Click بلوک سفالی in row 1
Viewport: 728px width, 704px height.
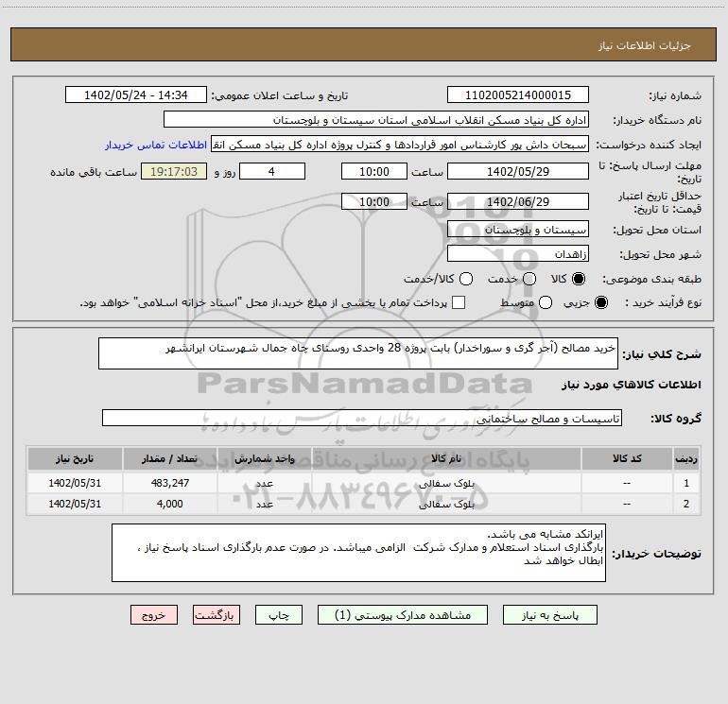point(446,483)
